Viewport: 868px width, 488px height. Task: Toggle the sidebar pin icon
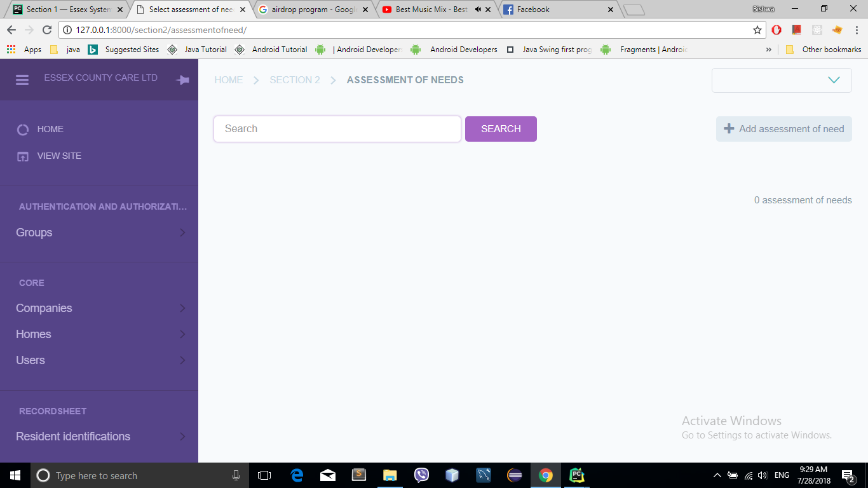tap(183, 80)
